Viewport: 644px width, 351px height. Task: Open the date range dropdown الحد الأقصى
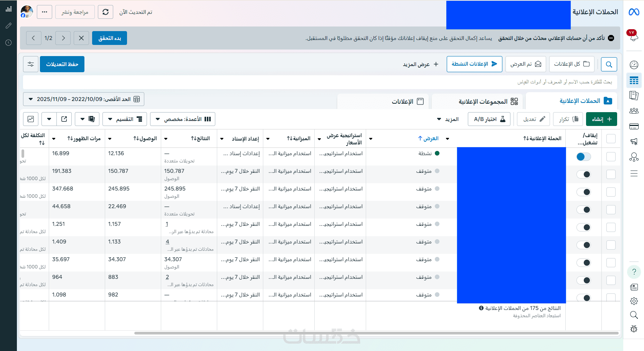point(84,99)
